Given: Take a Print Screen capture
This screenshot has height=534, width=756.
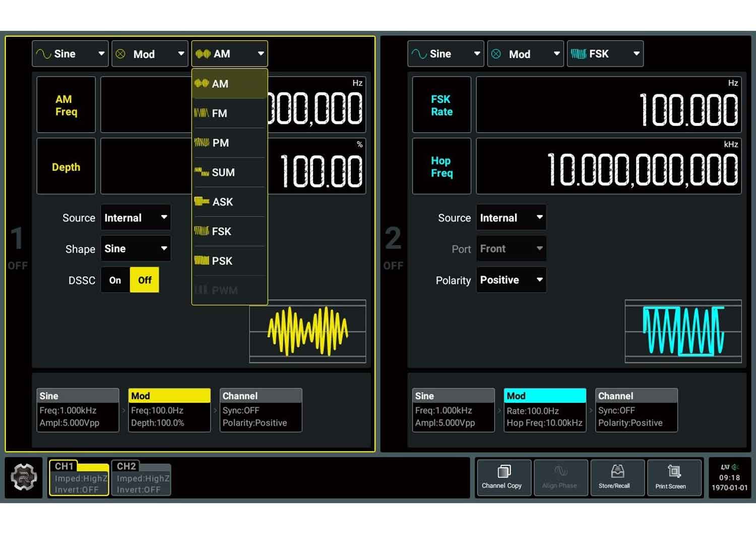Looking at the screenshot, I should coord(674,478).
